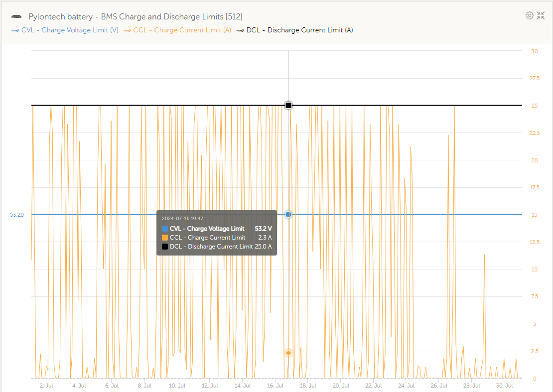The width and height of the screenshot is (553, 392).
Task: Click the 20. Jul x-axis label
Action: click(341, 386)
